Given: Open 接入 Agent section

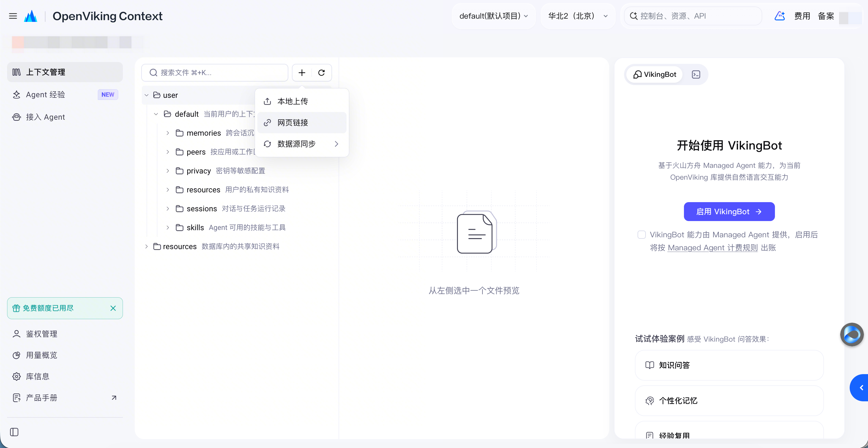Looking at the screenshot, I should 65,117.
